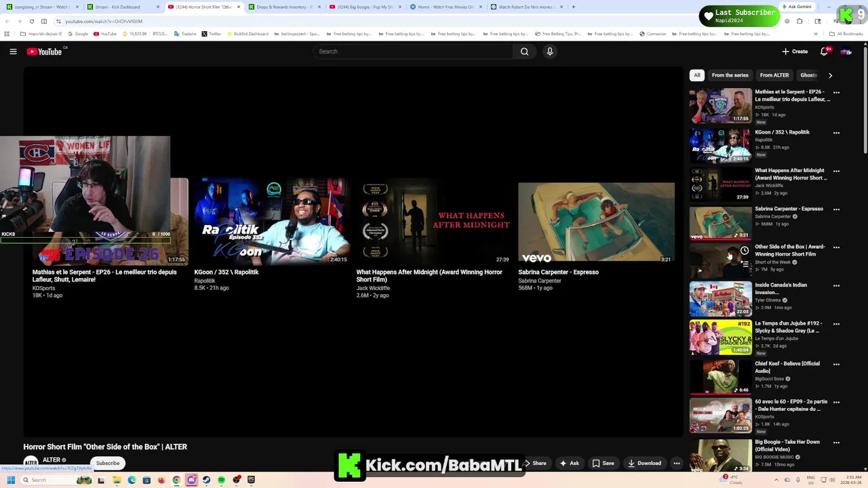Image resolution: width=868 pixels, height=488 pixels.
Task: Open options for KGoon / 352 sidebar video
Action: pyautogui.click(x=836, y=133)
